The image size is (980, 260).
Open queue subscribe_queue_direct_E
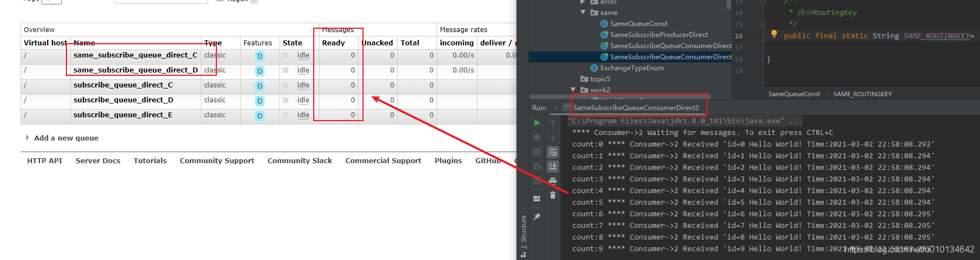click(x=123, y=115)
